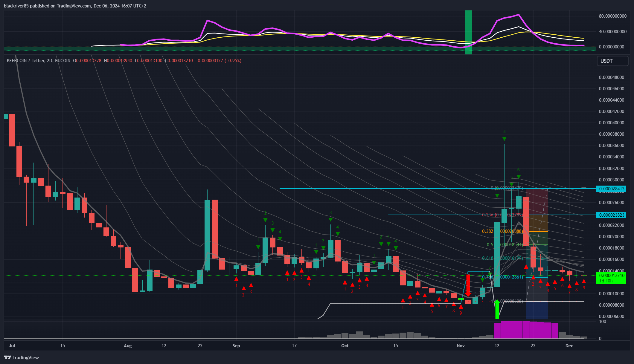Click the 0.000020000 price axis label
Screen dimensions: 634x364
pyautogui.click(x=612, y=237)
